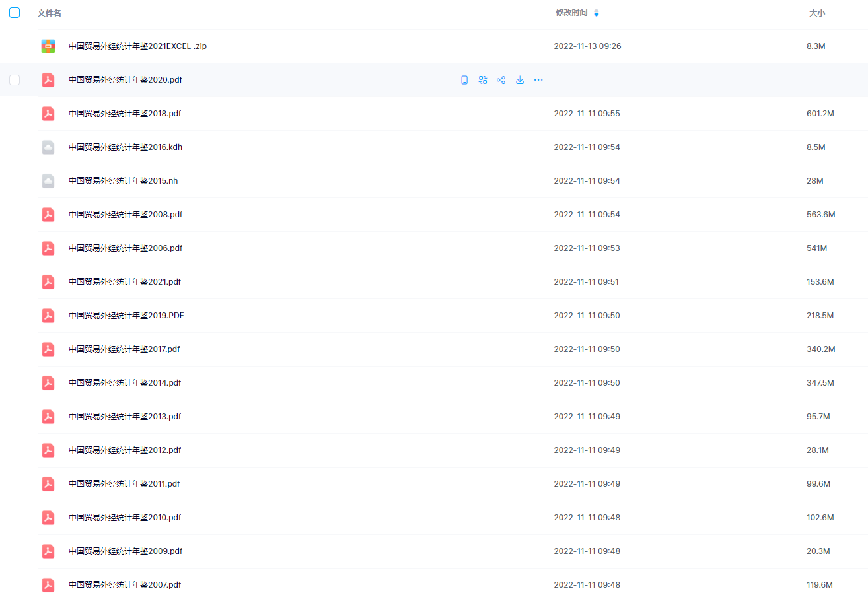Open file 中国贸易外经统计年鉴2021EXCEL .zip
Screen dimensions: 868x597
137,46
